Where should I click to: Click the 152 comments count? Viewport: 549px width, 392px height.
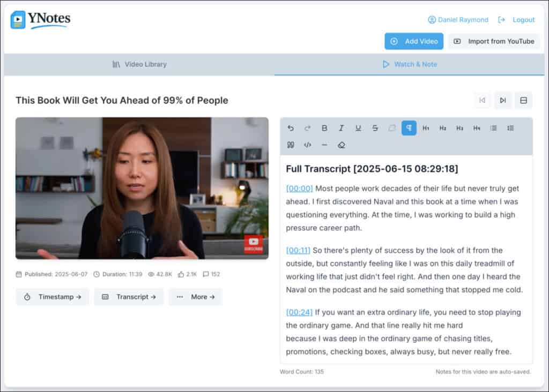[x=211, y=274]
